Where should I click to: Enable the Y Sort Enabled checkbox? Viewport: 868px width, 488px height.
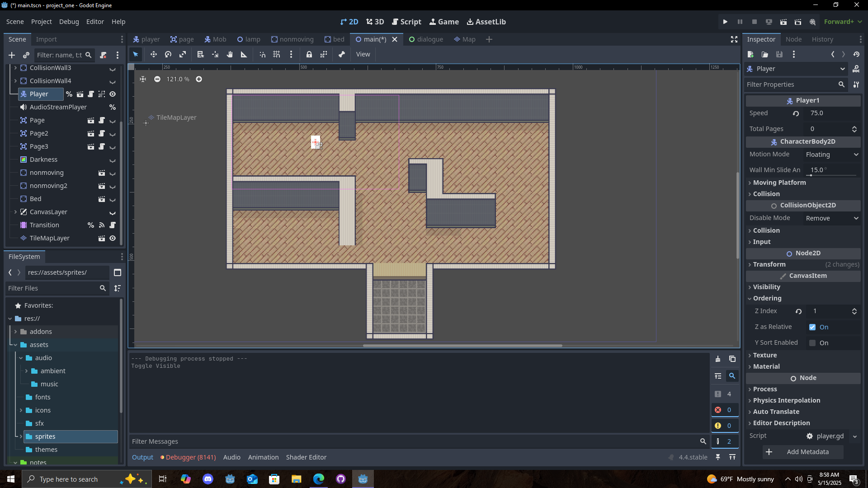click(x=812, y=343)
